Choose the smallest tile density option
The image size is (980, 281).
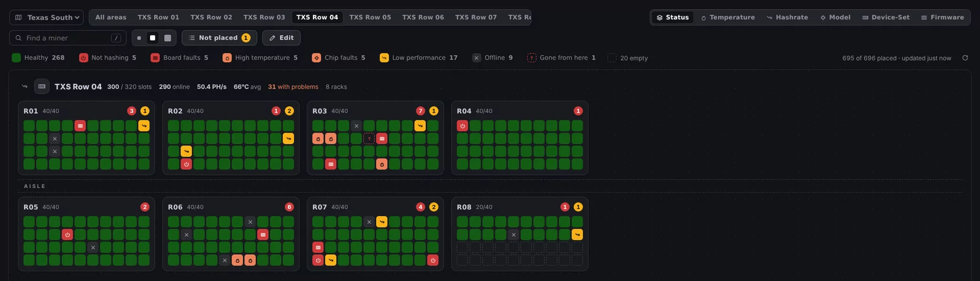point(139,38)
